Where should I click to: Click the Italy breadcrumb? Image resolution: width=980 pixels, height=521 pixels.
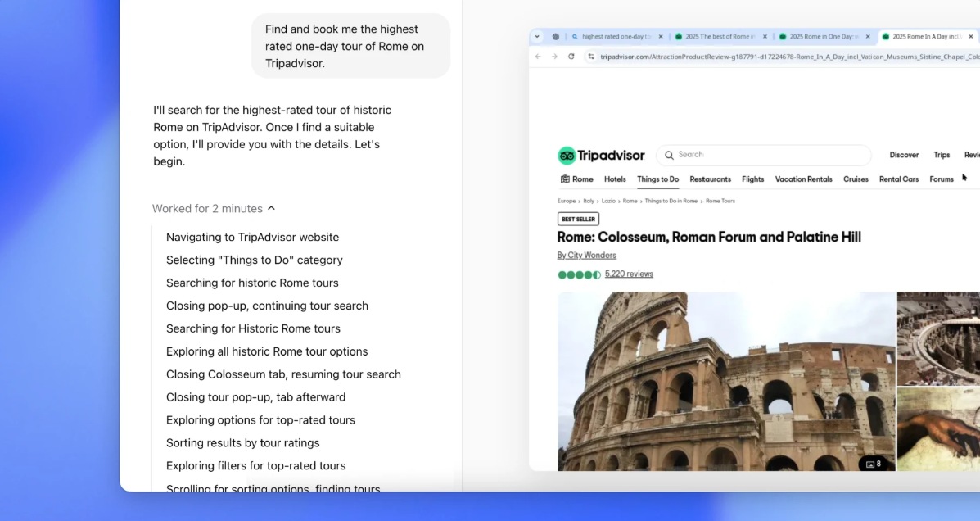click(x=589, y=201)
